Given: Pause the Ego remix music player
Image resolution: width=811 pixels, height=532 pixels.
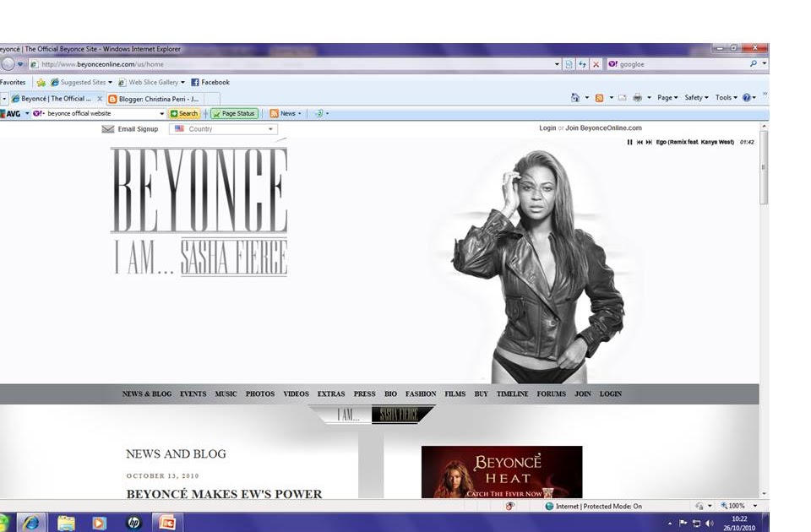Looking at the screenshot, I should (x=629, y=142).
